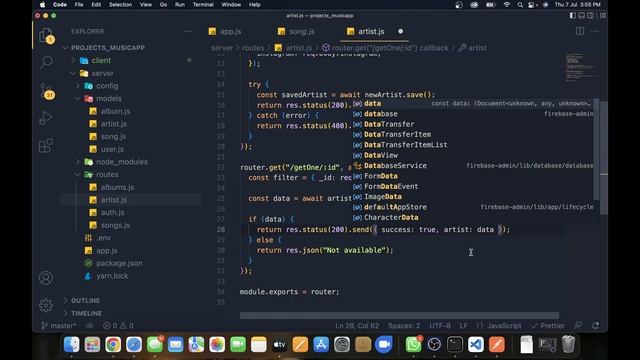
Task: Open the Explorer view in the activity bar
Action: pyautogui.click(x=46, y=36)
